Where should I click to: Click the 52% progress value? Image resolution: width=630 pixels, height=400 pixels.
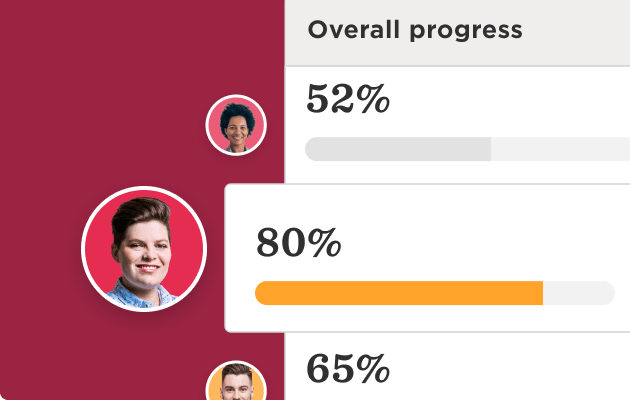tap(348, 99)
